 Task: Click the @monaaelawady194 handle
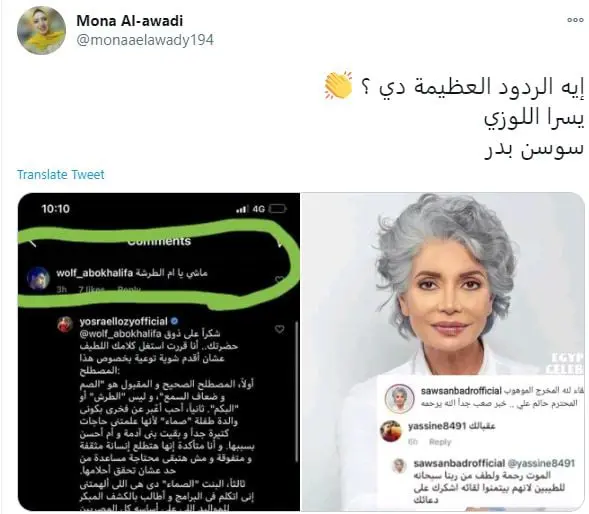coord(145,40)
